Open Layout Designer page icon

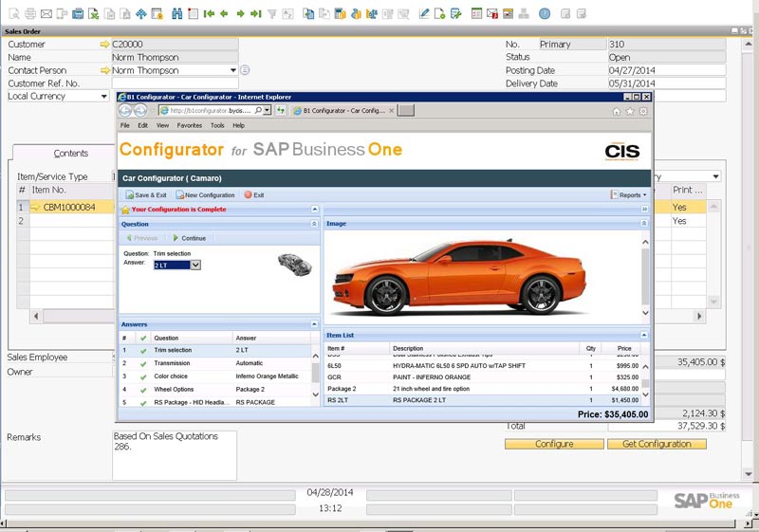point(439,13)
